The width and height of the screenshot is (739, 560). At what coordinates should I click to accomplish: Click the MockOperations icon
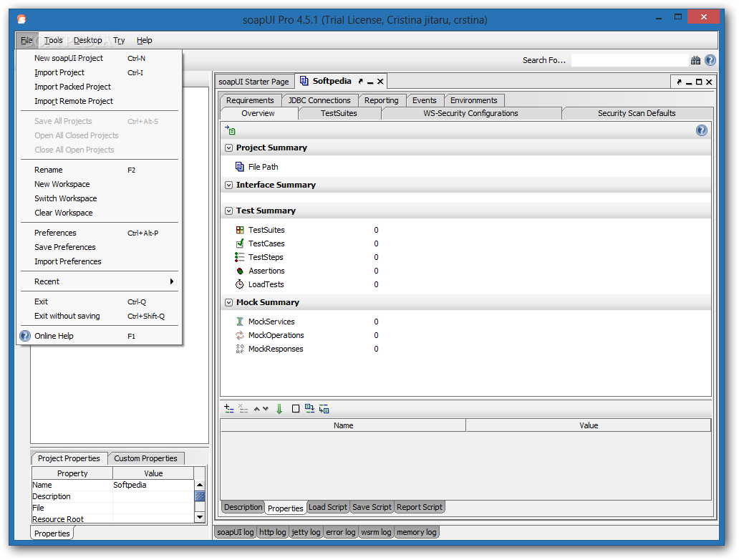(239, 335)
